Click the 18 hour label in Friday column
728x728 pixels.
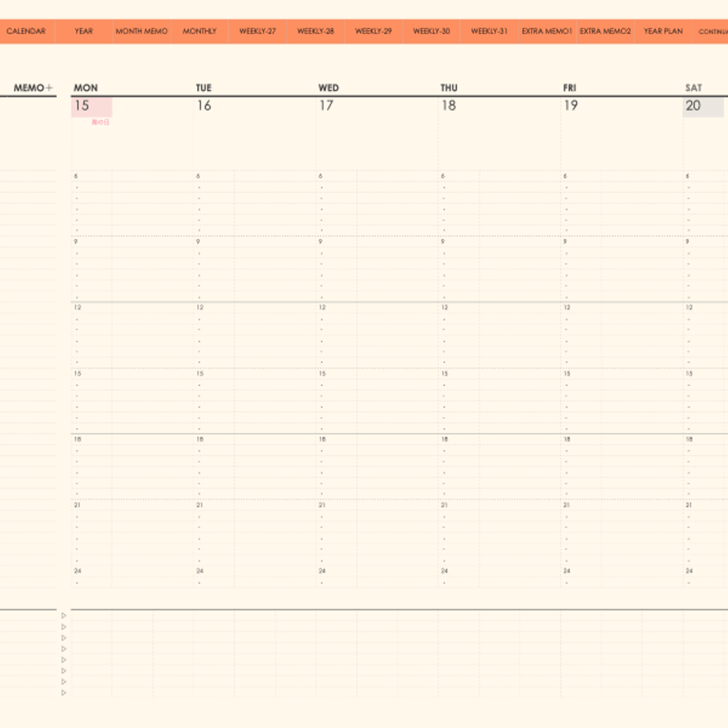[567, 439]
